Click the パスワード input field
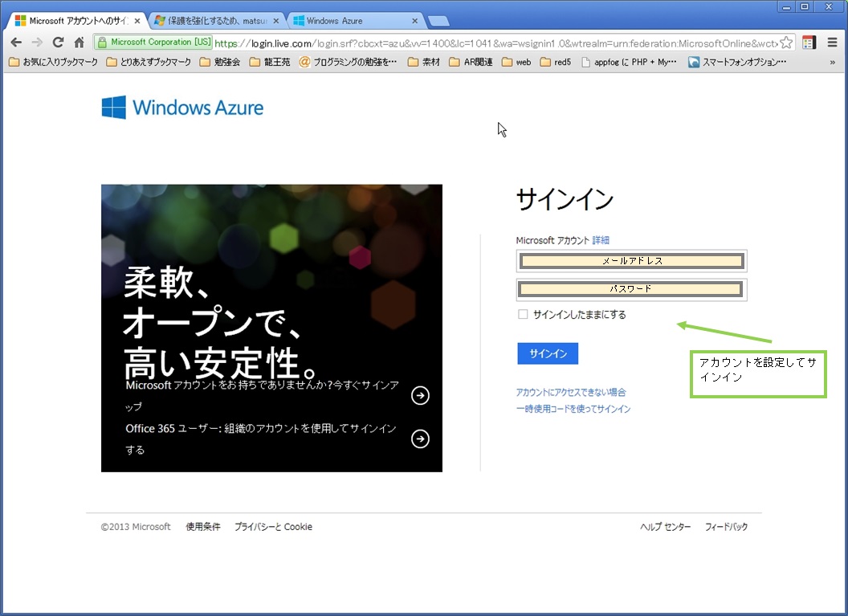The image size is (848, 616). (632, 289)
